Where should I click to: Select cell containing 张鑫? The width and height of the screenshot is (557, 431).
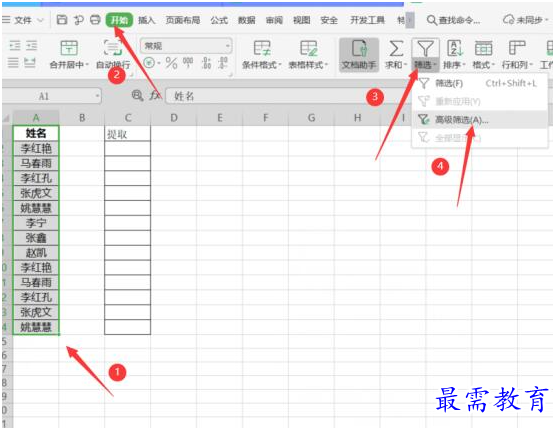pyautogui.click(x=36, y=238)
